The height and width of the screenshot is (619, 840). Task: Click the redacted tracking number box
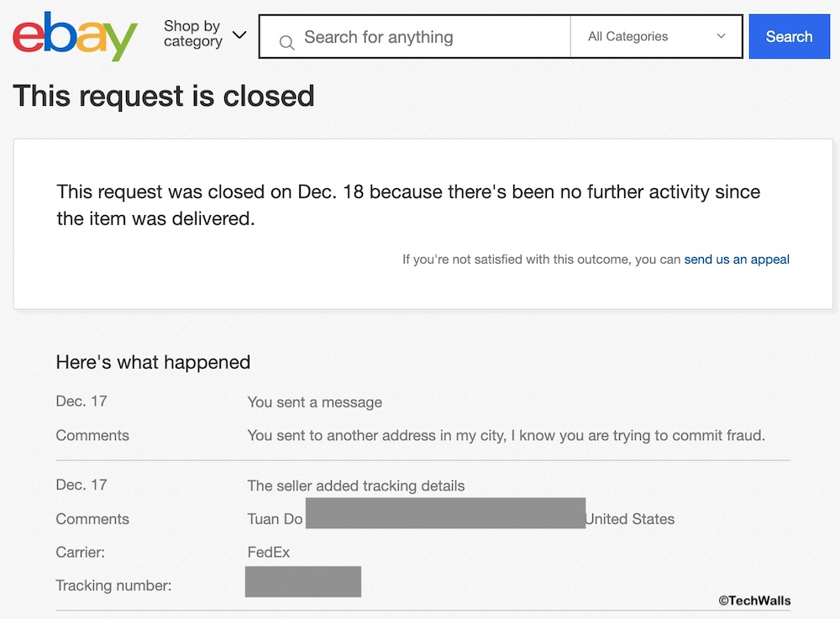(303, 582)
